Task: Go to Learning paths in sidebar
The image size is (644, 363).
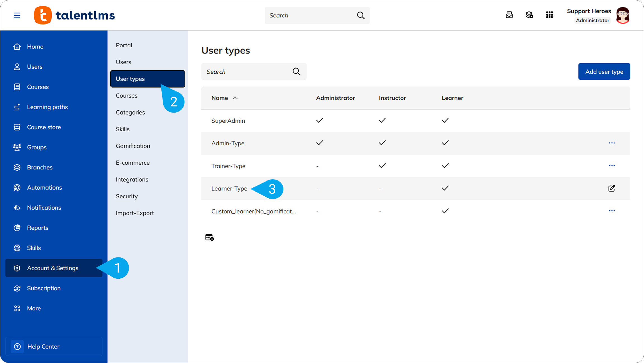Action: (x=47, y=107)
